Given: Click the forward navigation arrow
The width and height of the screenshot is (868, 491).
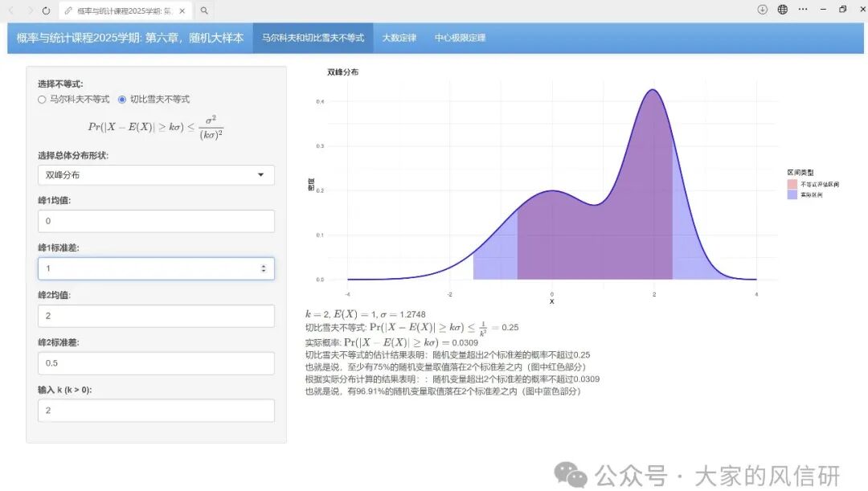Looking at the screenshot, I should (x=31, y=10).
